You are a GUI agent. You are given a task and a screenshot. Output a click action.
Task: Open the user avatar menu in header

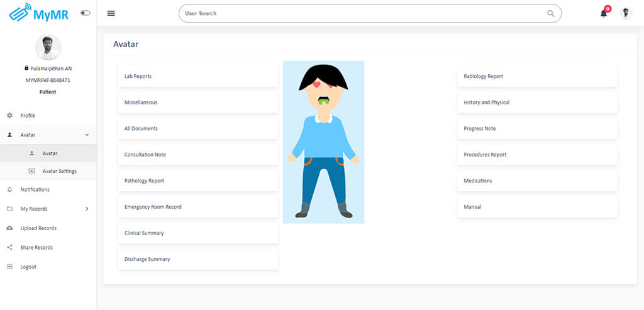626,13
